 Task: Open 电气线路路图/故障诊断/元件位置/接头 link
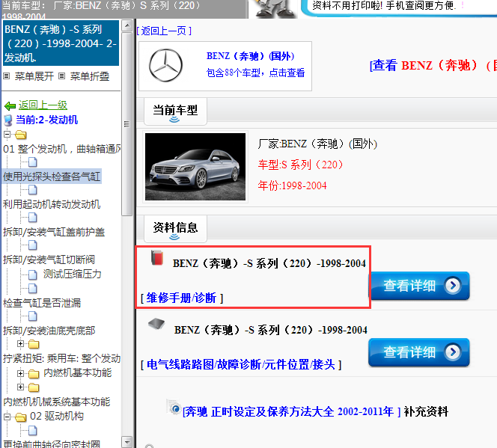(241, 365)
